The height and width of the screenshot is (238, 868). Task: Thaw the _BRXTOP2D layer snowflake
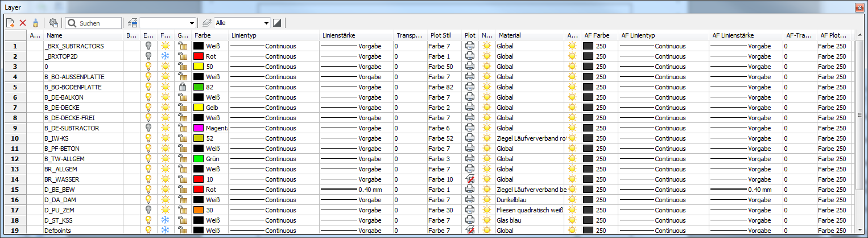[165, 56]
